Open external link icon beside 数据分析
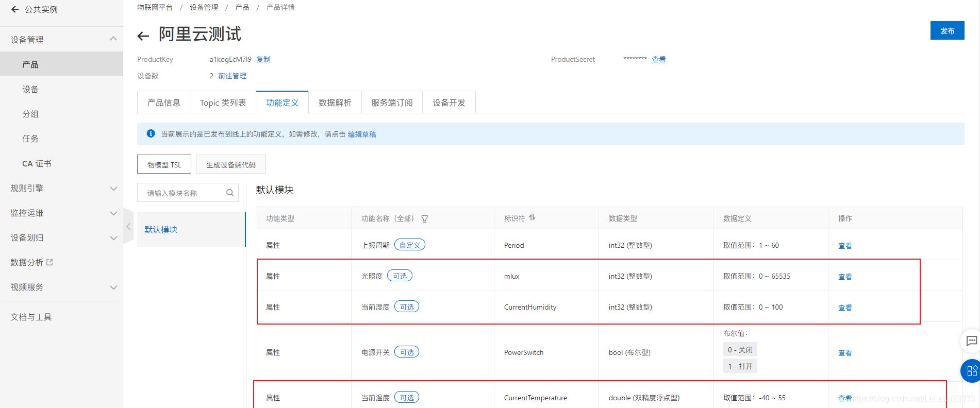The width and height of the screenshot is (980, 408). 49,262
